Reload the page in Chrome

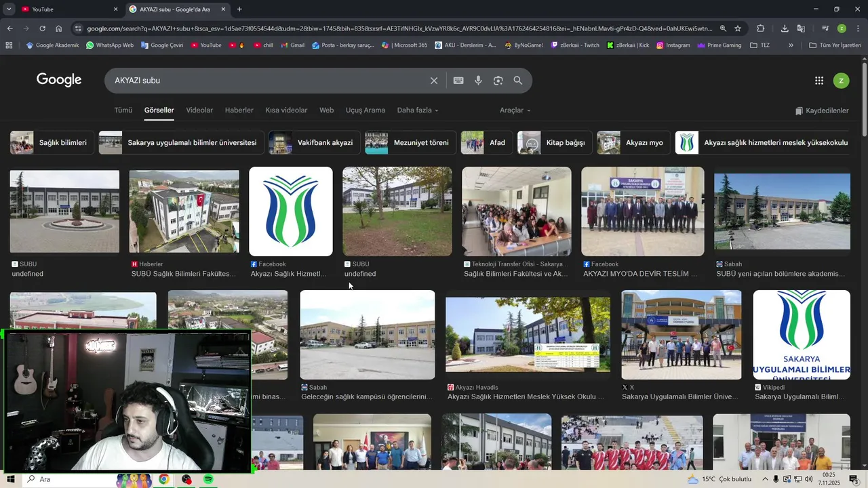pyautogui.click(x=42, y=28)
